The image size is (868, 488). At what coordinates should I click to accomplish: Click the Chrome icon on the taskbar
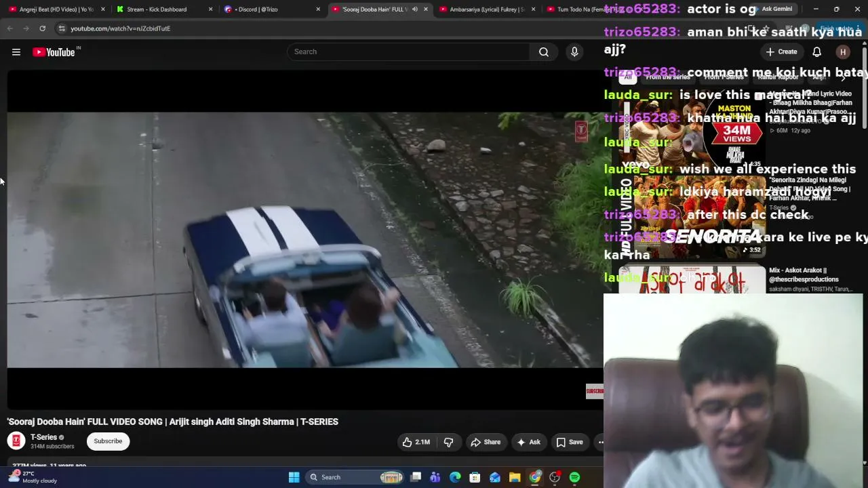coord(535,477)
